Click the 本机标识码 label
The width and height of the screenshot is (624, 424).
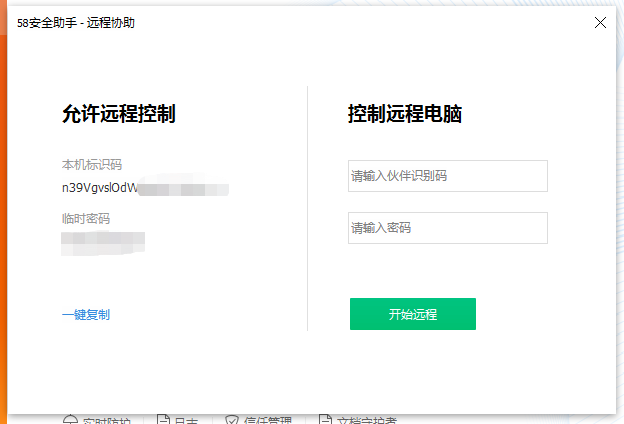(92, 164)
